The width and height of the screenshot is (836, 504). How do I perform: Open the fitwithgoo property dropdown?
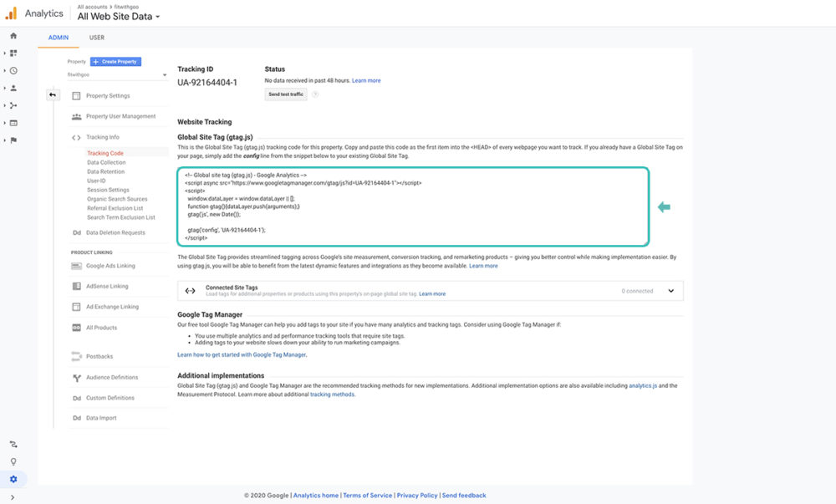(117, 75)
